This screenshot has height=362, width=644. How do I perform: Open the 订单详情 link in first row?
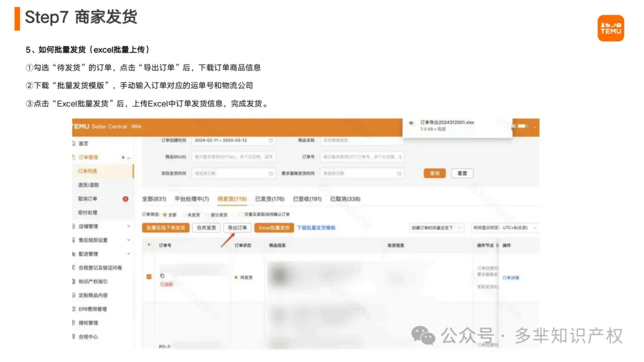pos(511,278)
